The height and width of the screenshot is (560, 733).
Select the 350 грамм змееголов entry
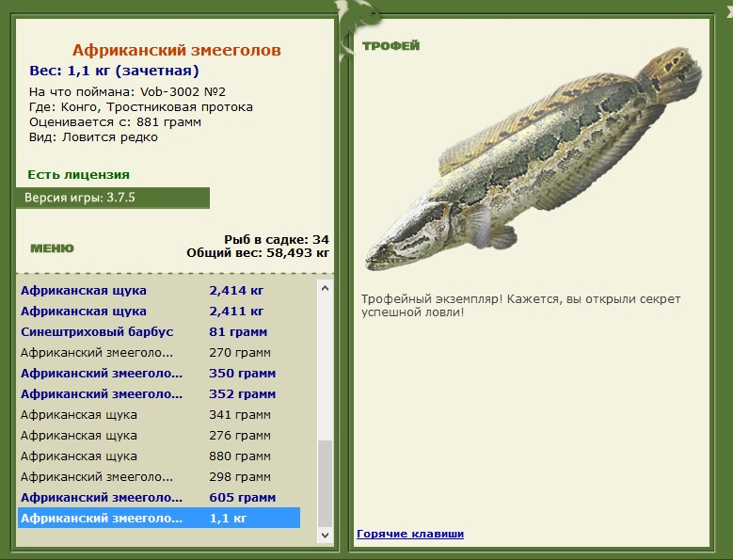(x=159, y=373)
